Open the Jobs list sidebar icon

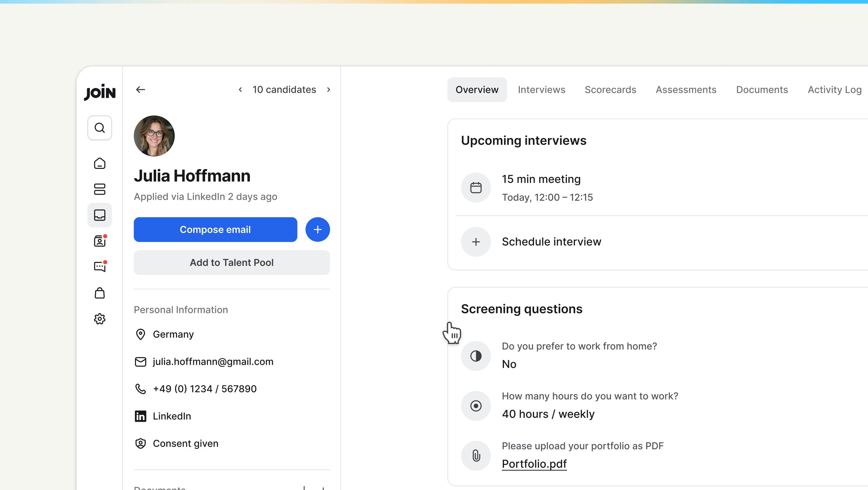coord(99,189)
